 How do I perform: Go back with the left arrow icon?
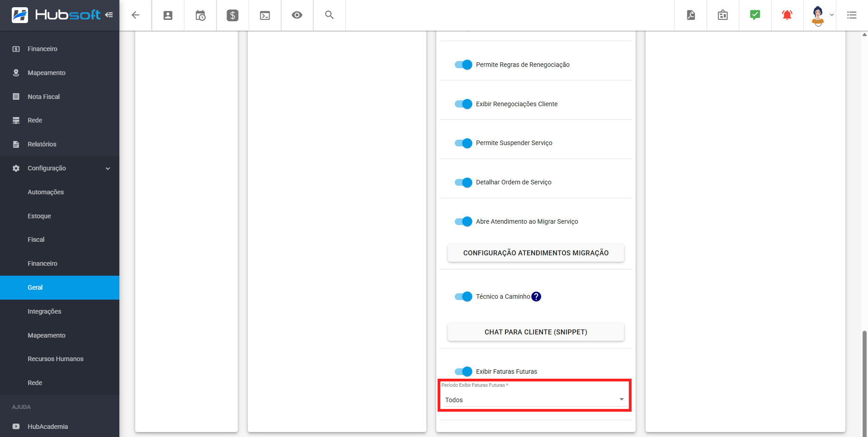[x=136, y=15]
